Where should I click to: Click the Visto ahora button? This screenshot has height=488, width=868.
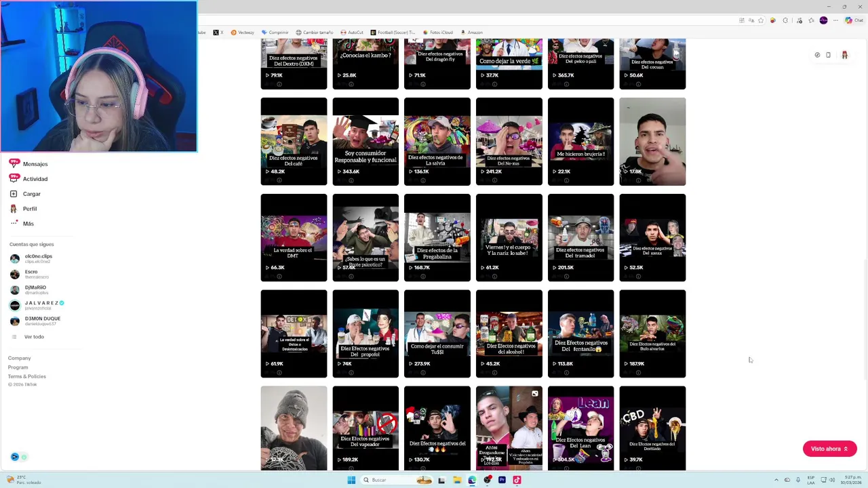[829, 449]
